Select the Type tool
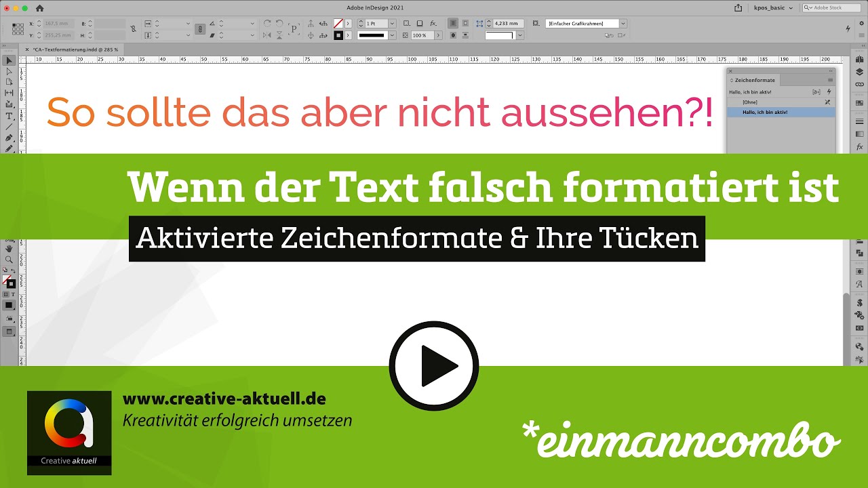This screenshot has height=488, width=868. click(x=9, y=116)
